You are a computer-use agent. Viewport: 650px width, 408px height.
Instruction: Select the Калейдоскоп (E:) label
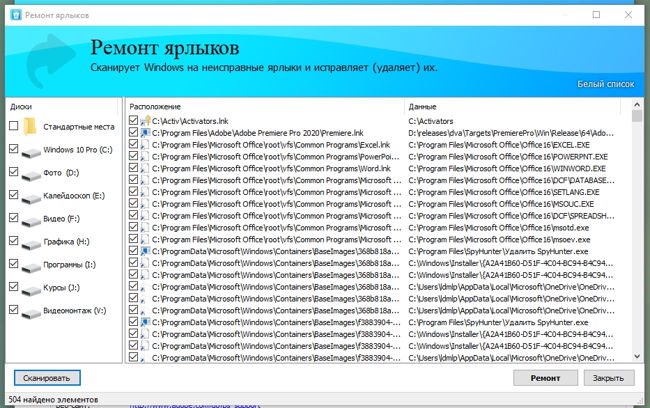74,196
